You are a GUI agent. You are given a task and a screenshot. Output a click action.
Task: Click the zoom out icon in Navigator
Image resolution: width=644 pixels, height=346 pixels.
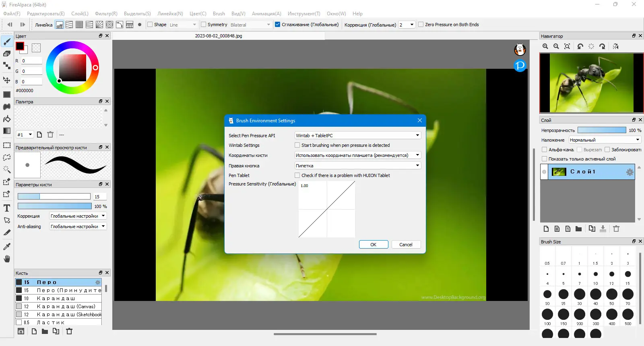click(x=556, y=47)
